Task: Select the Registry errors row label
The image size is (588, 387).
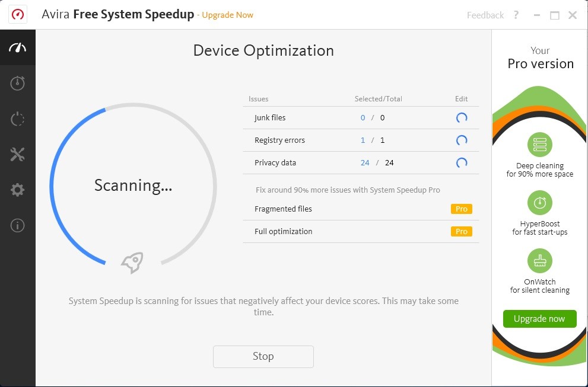Action: pyautogui.click(x=279, y=140)
